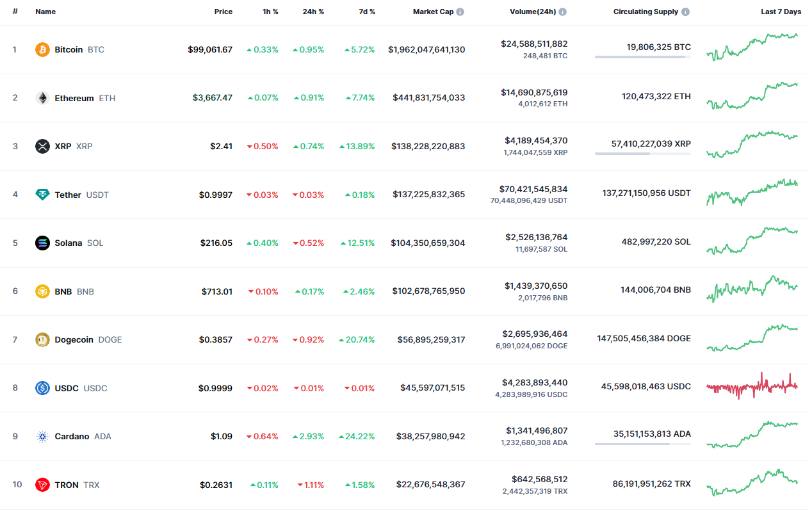The image size is (812, 511).
Task: Sort by the # rank column
Action: point(15,12)
